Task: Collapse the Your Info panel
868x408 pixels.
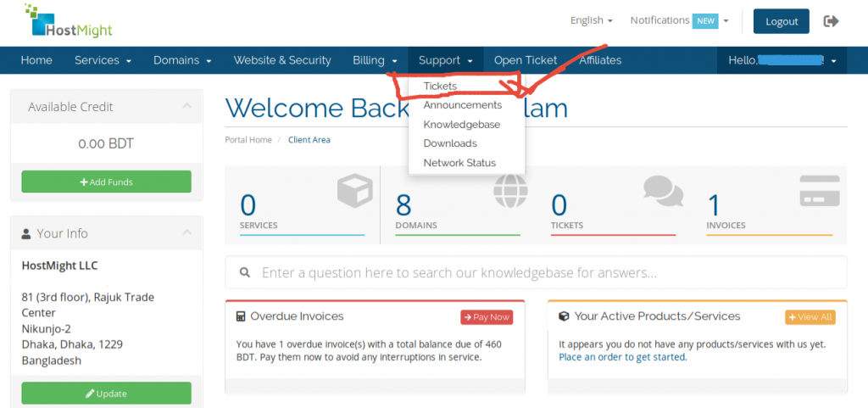Action: coord(187,233)
